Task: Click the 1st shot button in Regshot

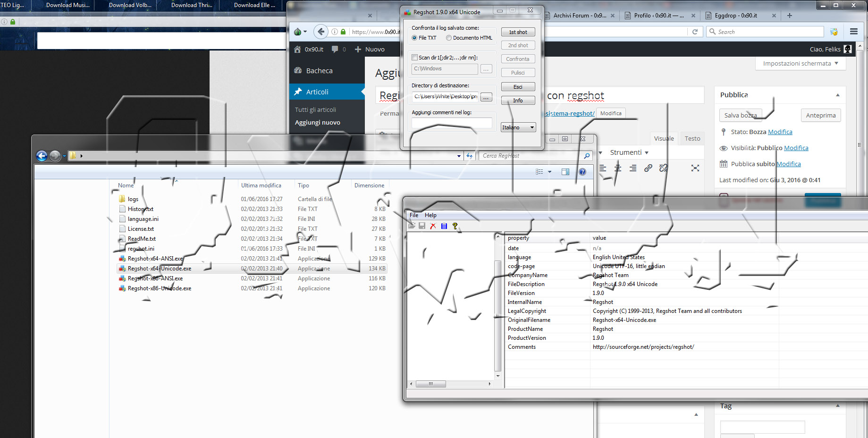Action: tap(518, 32)
